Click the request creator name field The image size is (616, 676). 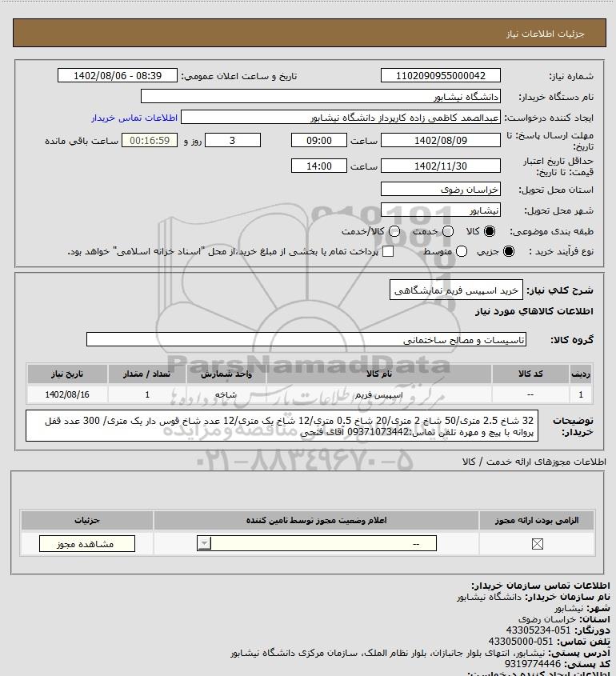[x=341, y=118]
